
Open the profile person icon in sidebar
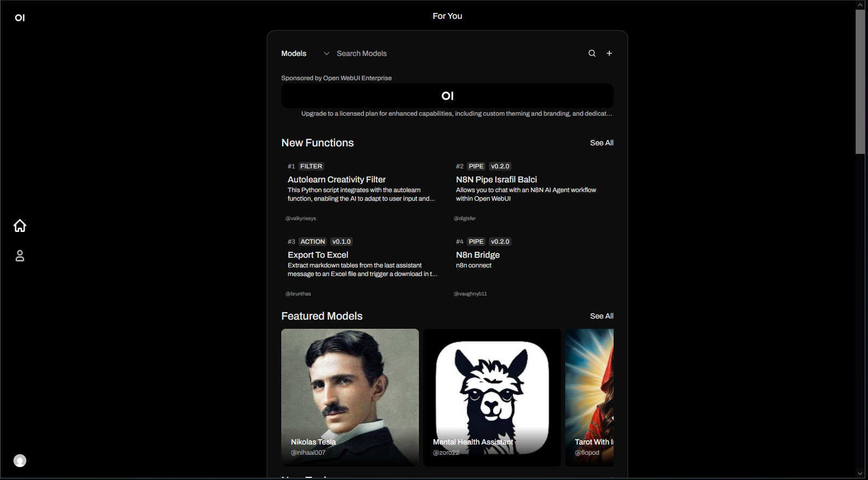click(x=20, y=256)
